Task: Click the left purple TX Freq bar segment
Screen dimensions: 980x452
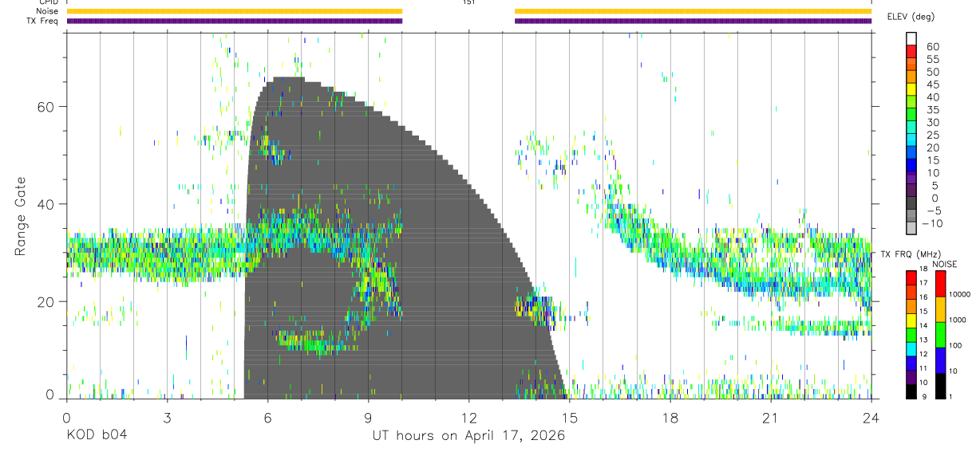Action: [x=235, y=21]
